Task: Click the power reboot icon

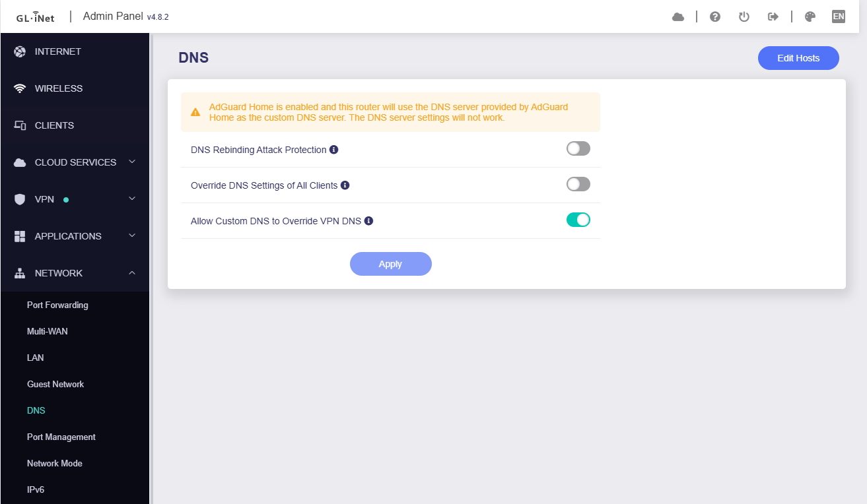Action: click(x=744, y=17)
